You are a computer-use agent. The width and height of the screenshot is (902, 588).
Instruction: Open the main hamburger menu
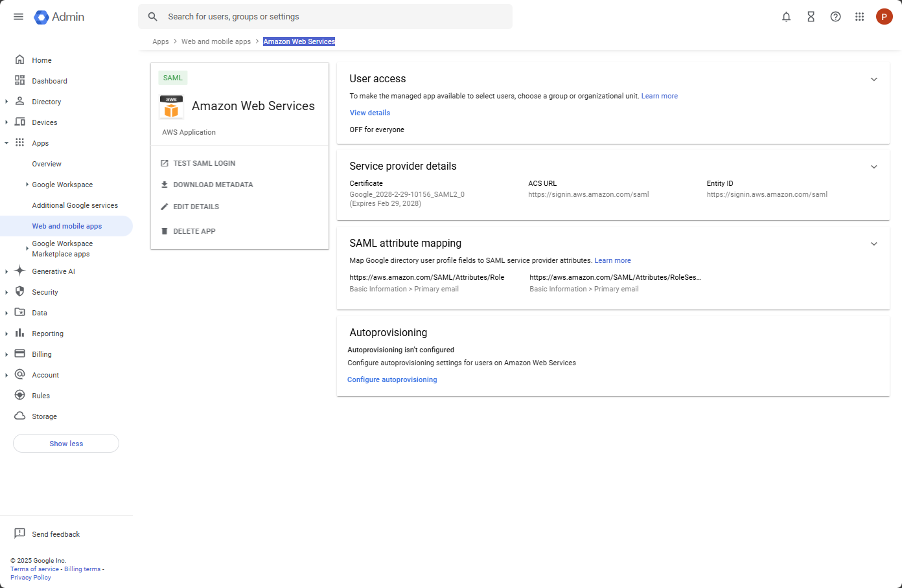(18, 17)
